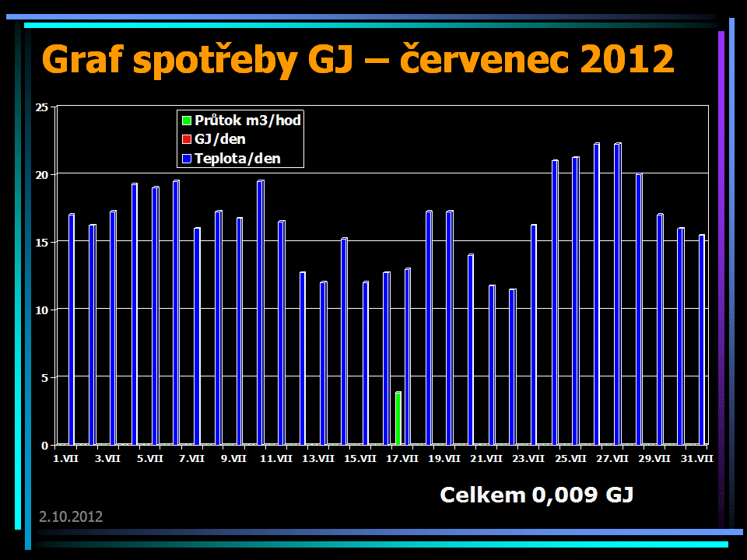Select the Průtok m3/hod legend label

247,121
